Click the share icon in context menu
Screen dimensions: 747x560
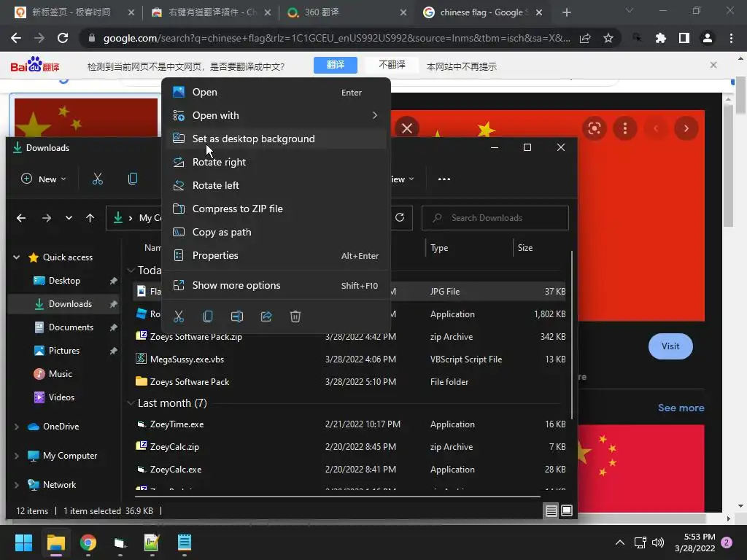pyautogui.click(x=266, y=316)
